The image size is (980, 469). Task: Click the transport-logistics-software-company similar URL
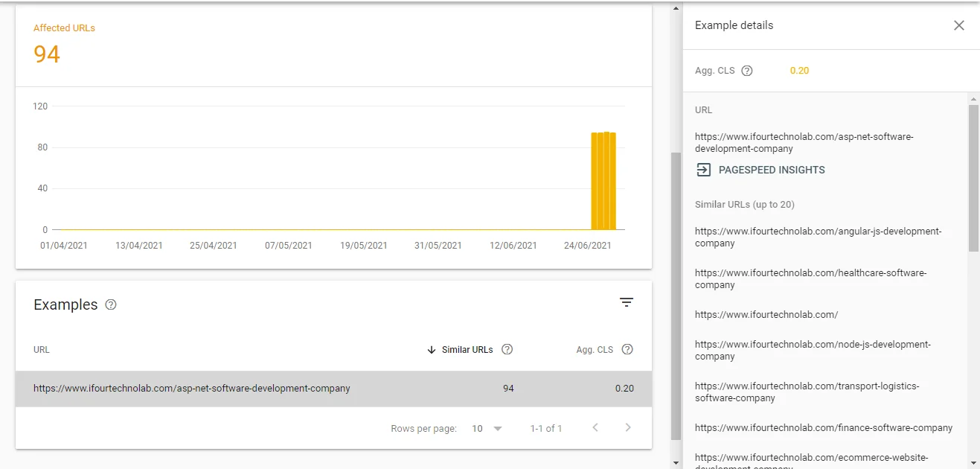tap(807, 392)
